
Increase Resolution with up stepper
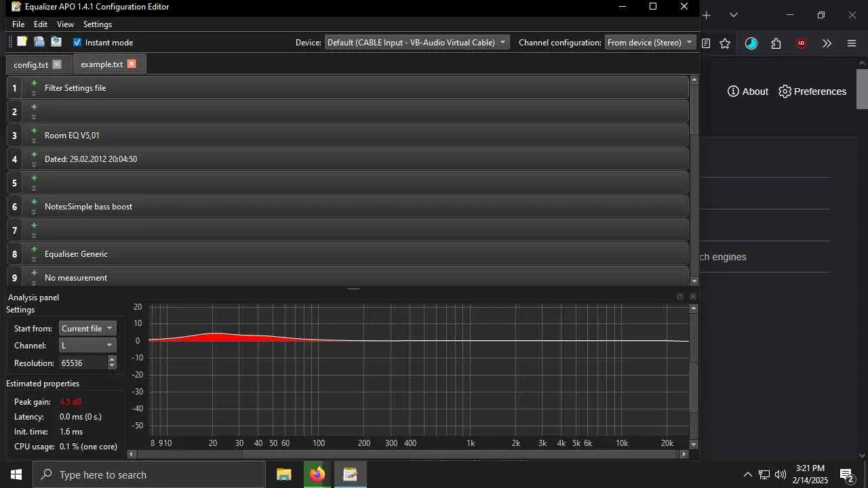tap(112, 359)
